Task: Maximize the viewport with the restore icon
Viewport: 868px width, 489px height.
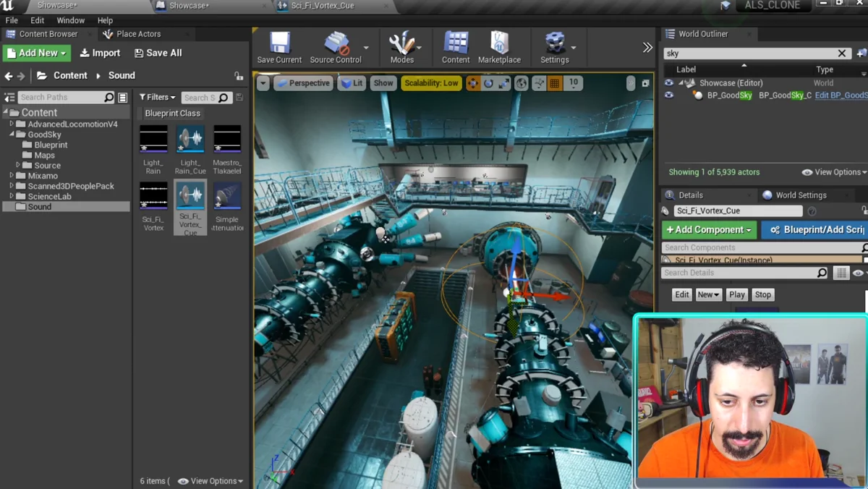Action: tap(645, 83)
